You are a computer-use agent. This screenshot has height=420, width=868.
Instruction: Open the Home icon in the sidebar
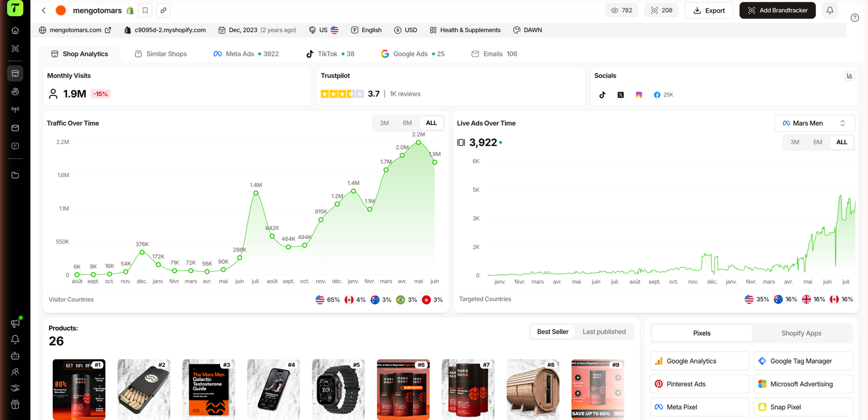pos(15,30)
